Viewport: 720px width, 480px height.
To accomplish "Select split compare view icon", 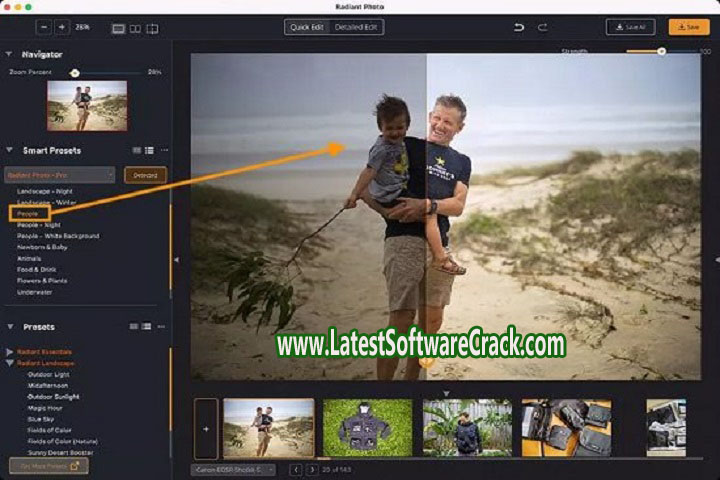I will tap(151, 28).
